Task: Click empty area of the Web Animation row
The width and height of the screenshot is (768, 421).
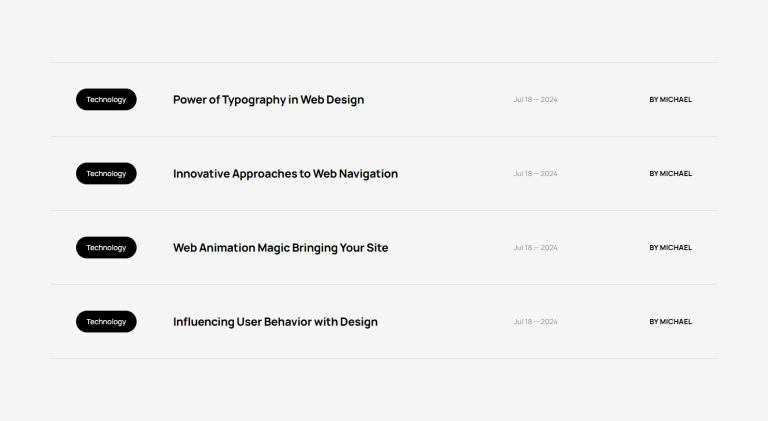Action: pos(450,248)
